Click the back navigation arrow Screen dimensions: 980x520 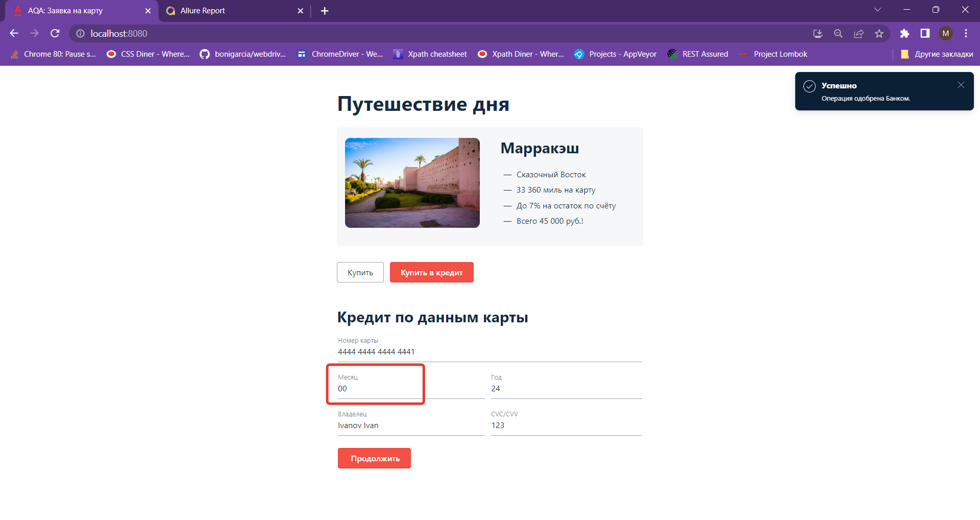(13, 33)
